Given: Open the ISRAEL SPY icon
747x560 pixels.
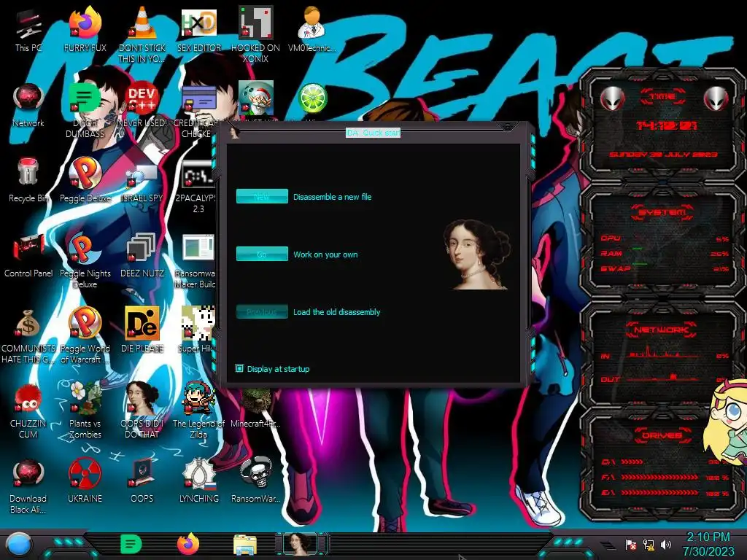Looking at the screenshot, I should click(142, 180).
